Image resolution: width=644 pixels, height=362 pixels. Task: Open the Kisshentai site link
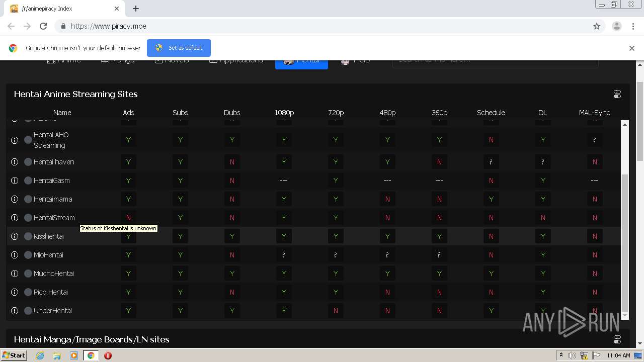(49, 236)
